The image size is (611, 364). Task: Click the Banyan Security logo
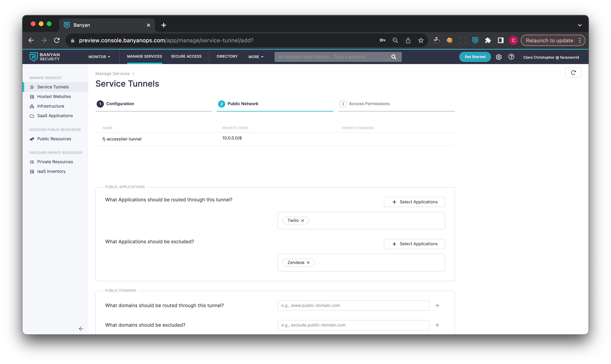click(x=44, y=57)
